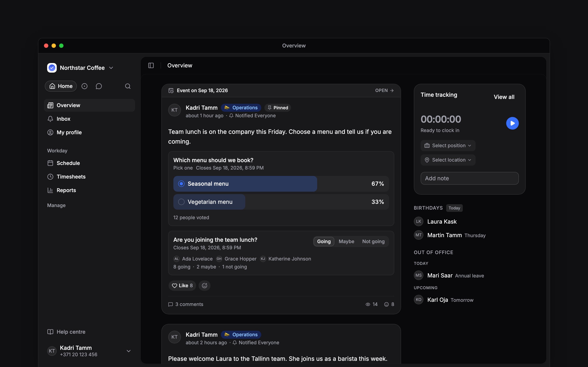588x367 pixels.
Task: Open the Select position dropdown
Action: click(x=448, y=146)
